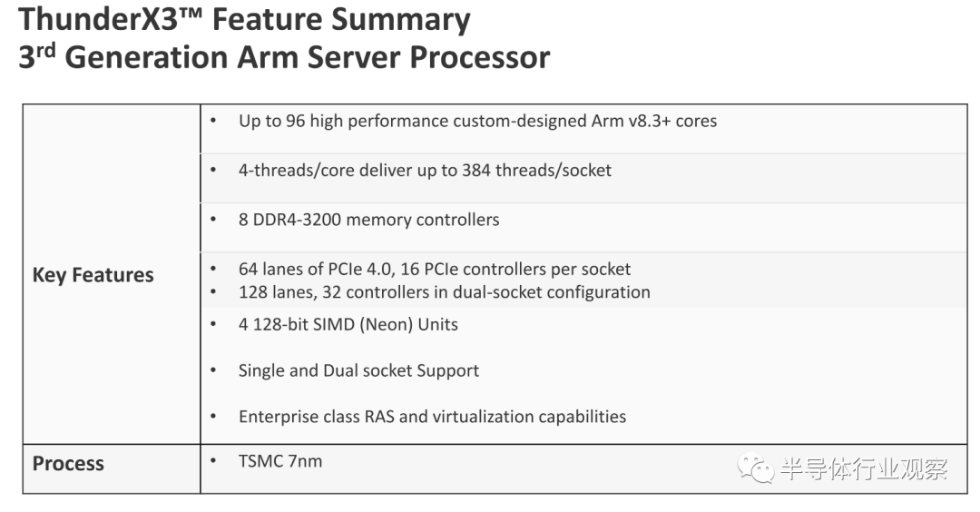Screen dimensions: 980x512
Task: Click the bullet before Up to 96 cores
Action: pos(213,120)
